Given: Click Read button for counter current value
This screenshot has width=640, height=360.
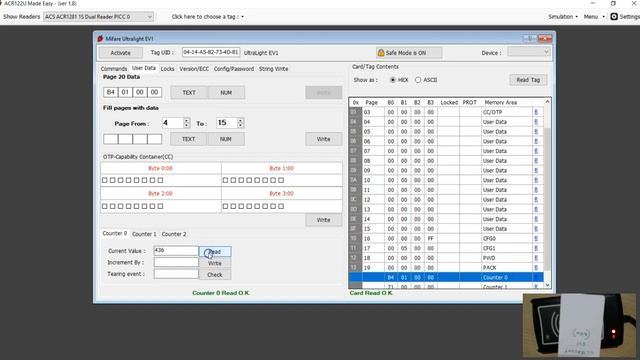Looking at the screenshot, I should pyautogui.click(x=215, y=251).
